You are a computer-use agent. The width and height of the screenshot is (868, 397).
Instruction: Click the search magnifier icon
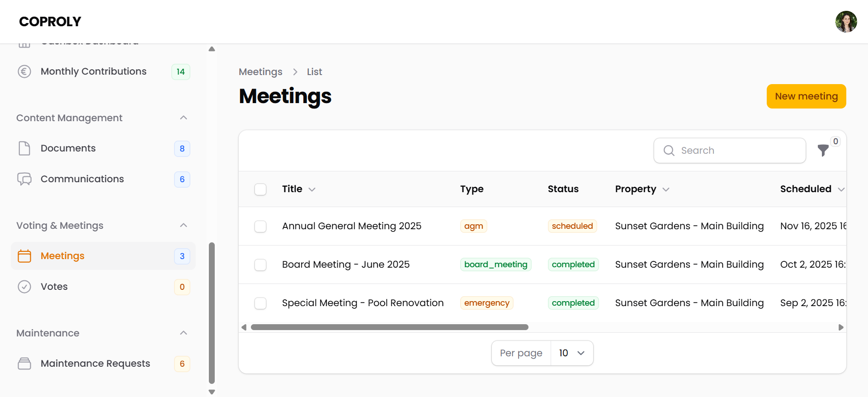coord(670,151)
